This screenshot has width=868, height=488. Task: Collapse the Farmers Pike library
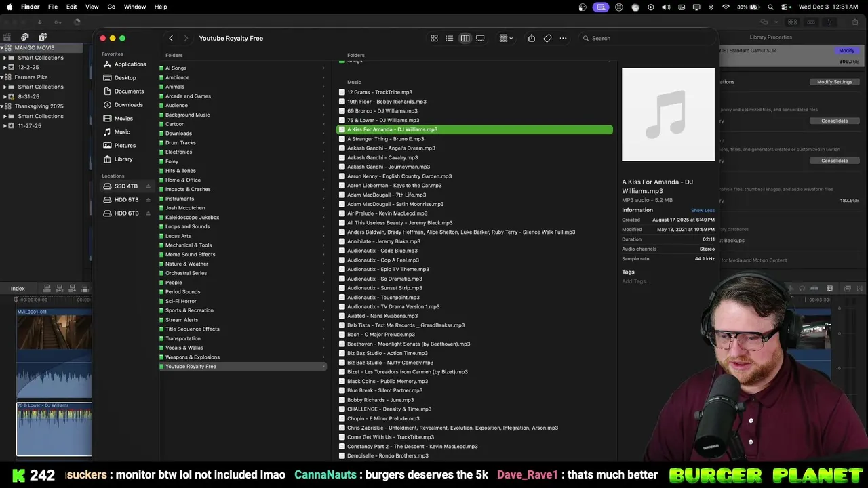pyautogui.click(x=2, y=77)
